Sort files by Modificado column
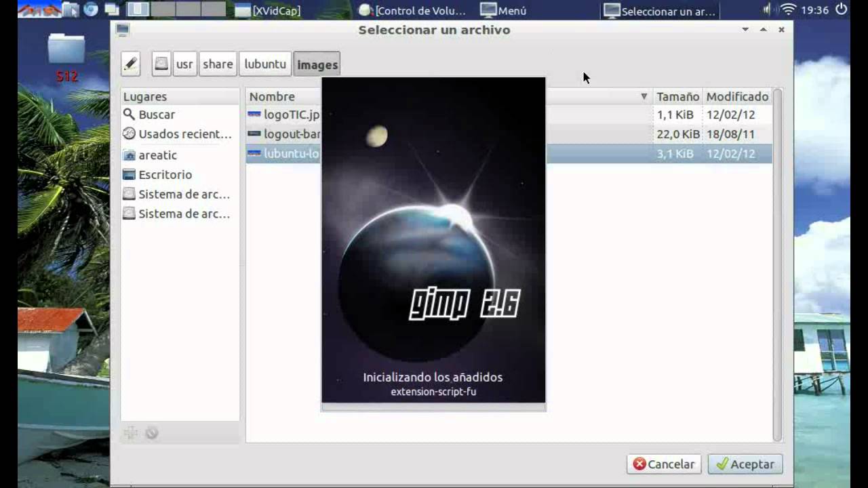868x488 pixels. tap(737, 97)
